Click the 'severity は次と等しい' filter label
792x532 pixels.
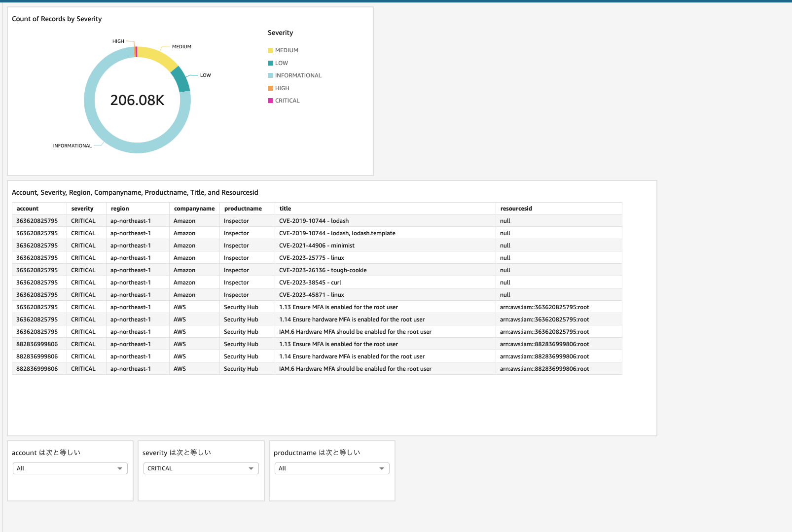(x=177, y=453)
